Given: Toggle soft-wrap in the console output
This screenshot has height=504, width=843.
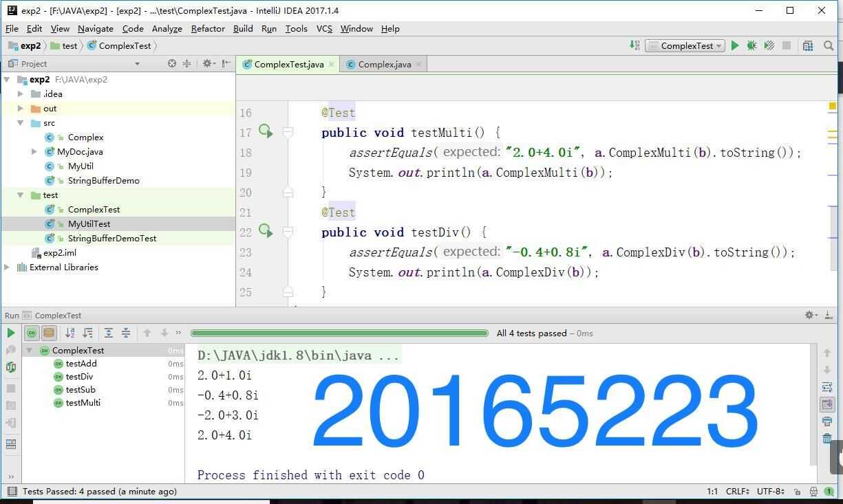Looking at the screenshot, I should point(827,387).
